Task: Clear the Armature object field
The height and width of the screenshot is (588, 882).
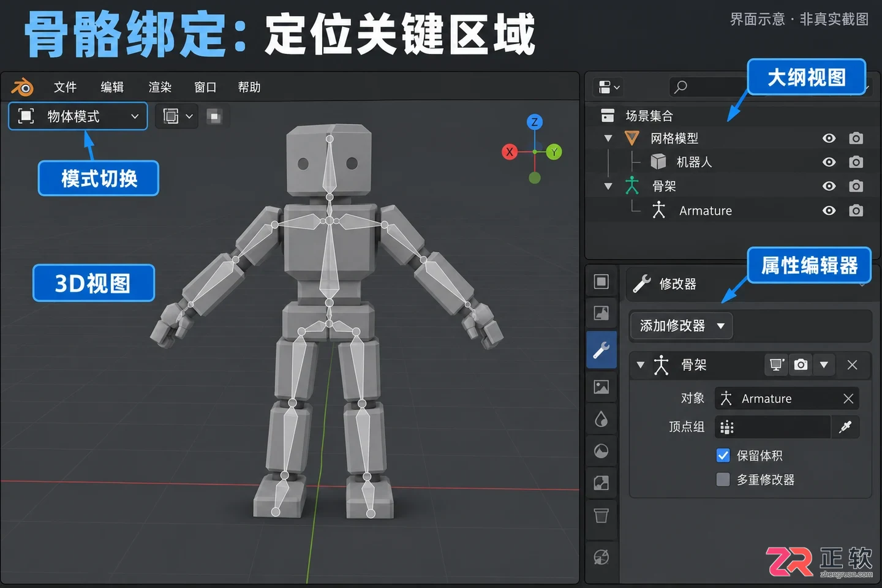Action: [x=848, y=399]
